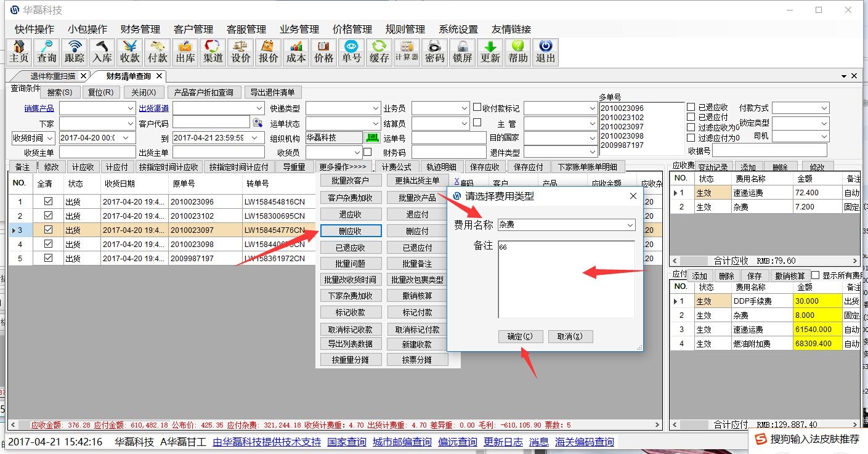
Task: Click the 退出 exit toolbar icon
Action: 545,52
